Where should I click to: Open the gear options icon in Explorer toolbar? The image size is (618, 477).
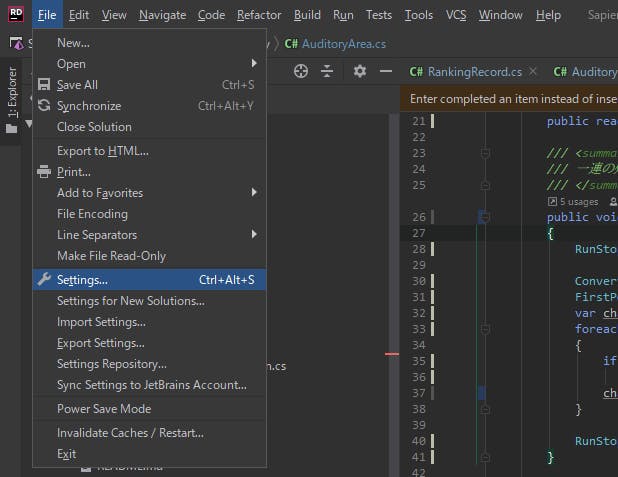click(x=359, y=71)
